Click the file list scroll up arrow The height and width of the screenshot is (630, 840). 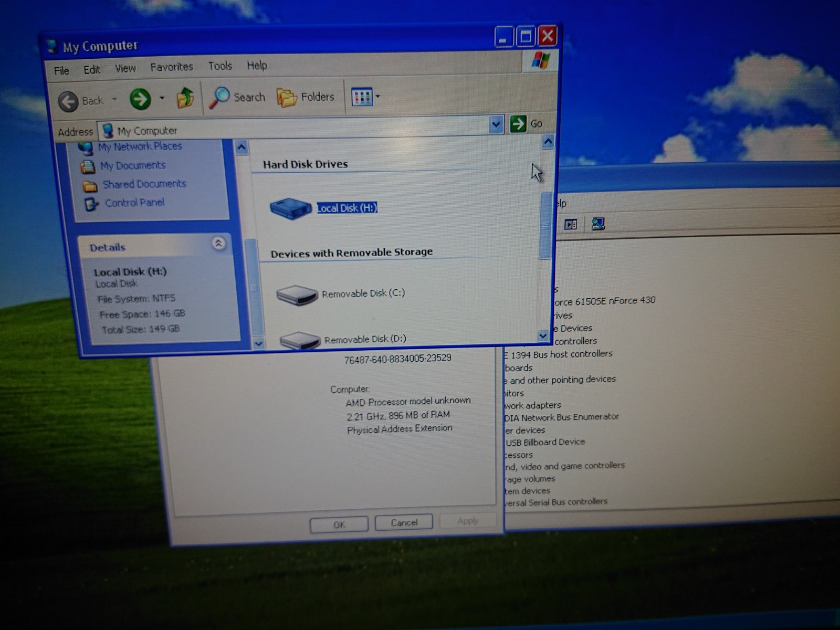coord(548,142)
